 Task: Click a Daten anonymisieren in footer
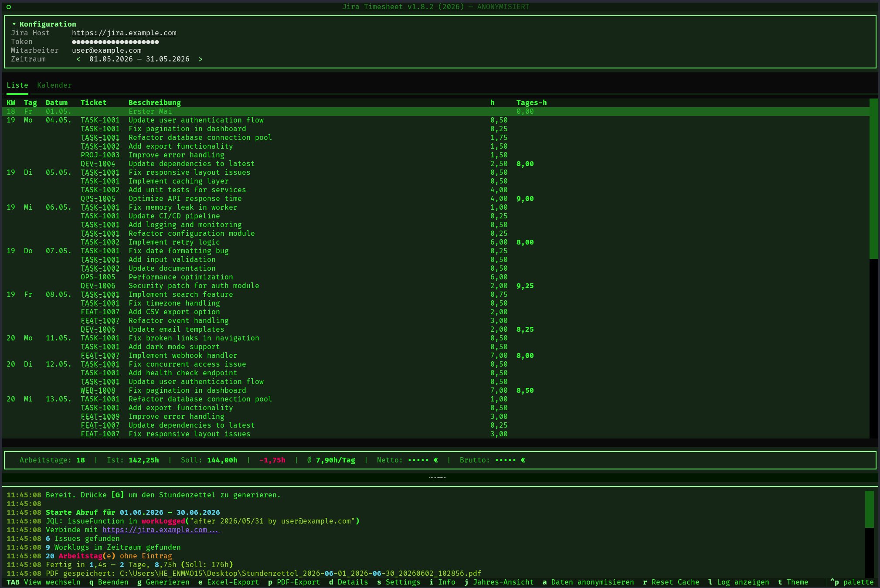[x=588, y=582]
